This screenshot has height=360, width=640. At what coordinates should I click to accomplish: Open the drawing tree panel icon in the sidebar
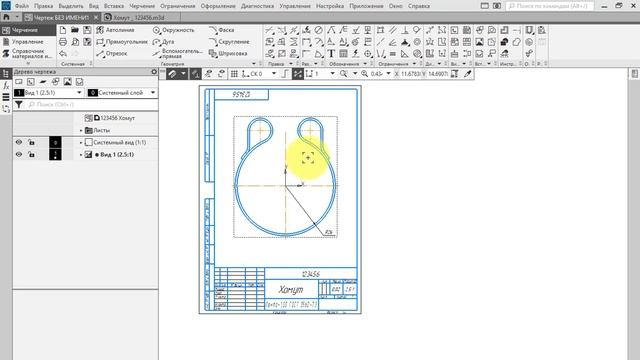[6, 74]
